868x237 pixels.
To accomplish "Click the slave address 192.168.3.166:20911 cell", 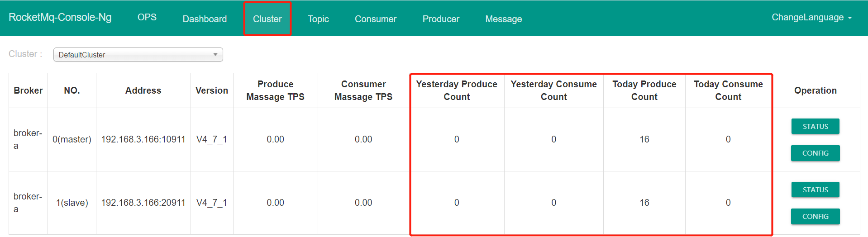I will pos(143,203).
